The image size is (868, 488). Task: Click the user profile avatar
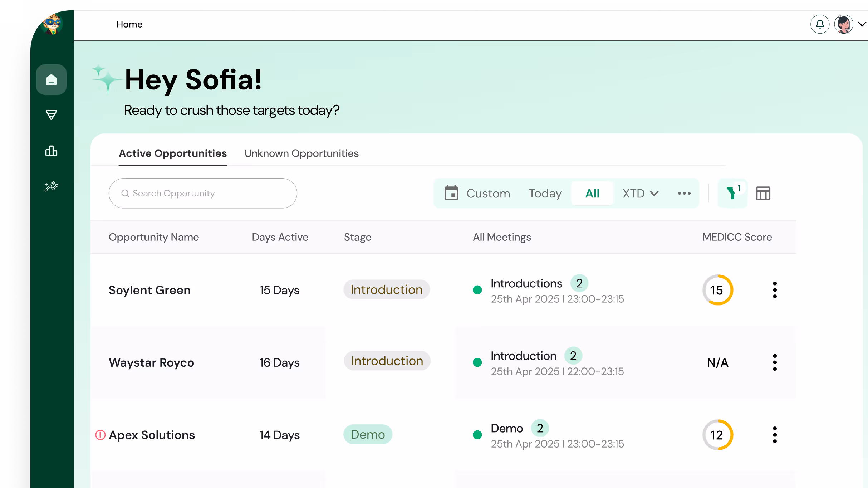click(x=844, y=24)
